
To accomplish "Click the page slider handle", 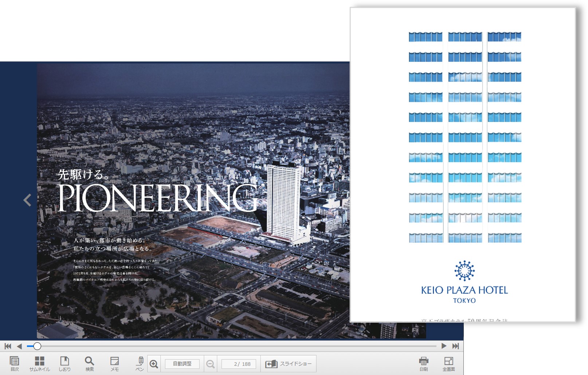I will coord(37,346).
